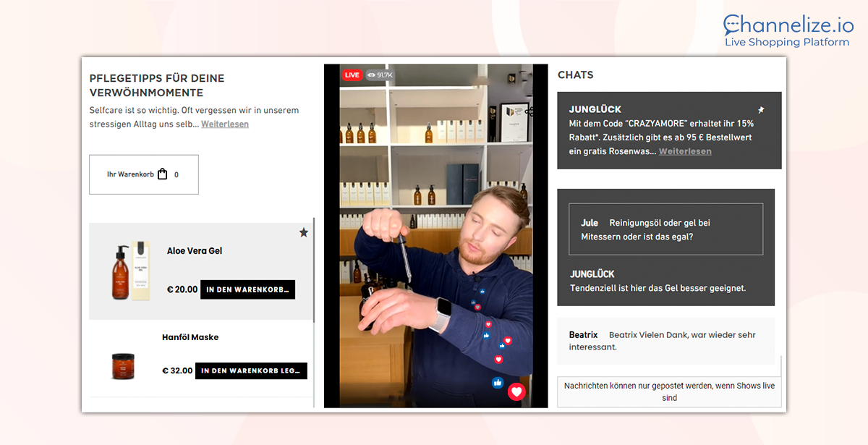Image resolution: width=868 pixels, height=445 pixels.
Task: Add Hanföl Maske to Warenkorb
Action: 251,370
